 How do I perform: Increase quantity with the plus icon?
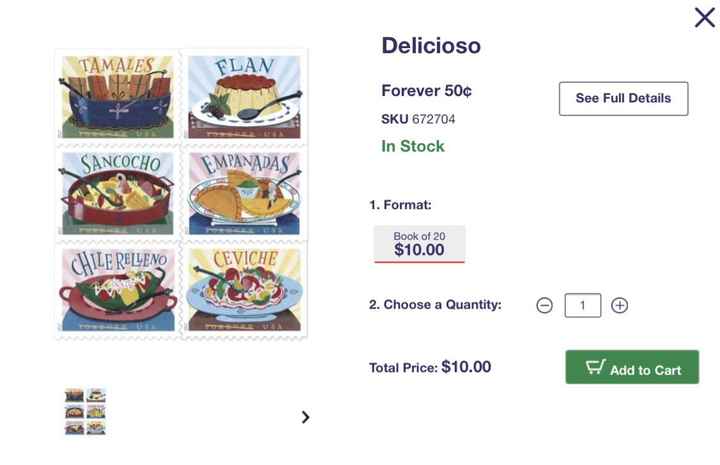point(620,305)
